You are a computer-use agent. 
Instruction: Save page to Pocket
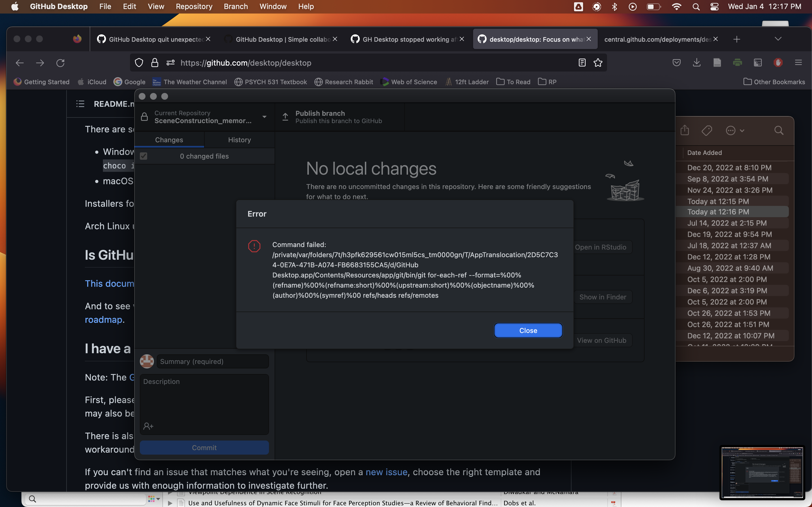(676, 63)
